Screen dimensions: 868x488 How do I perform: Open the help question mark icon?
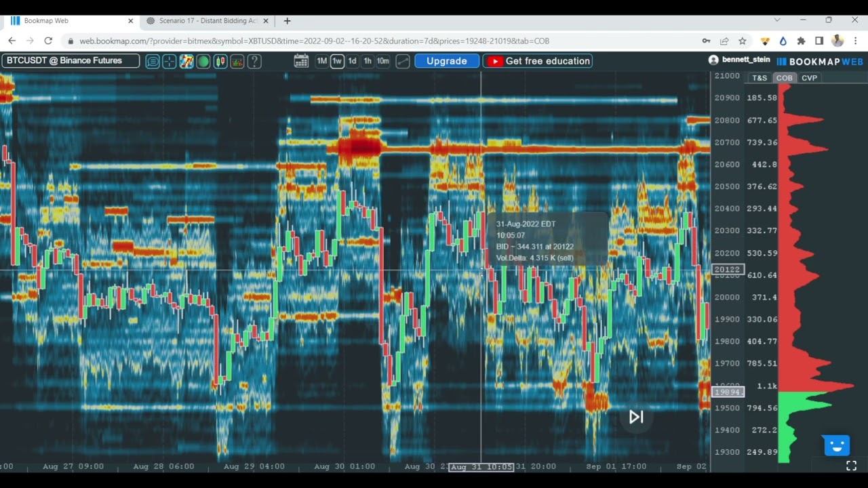[254, 62]
